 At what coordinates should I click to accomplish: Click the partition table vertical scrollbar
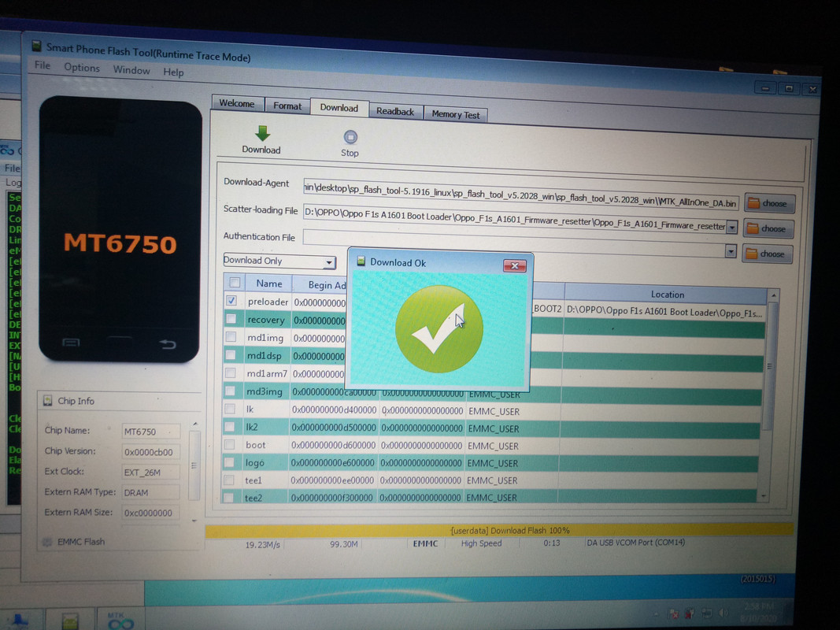tap(771, 368)
